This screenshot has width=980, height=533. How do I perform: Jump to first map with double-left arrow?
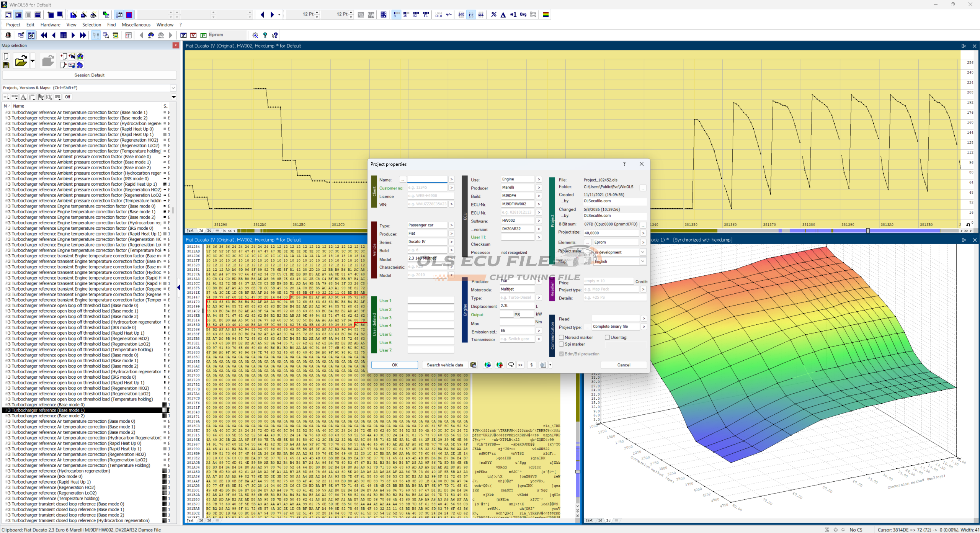coord(44,35)
